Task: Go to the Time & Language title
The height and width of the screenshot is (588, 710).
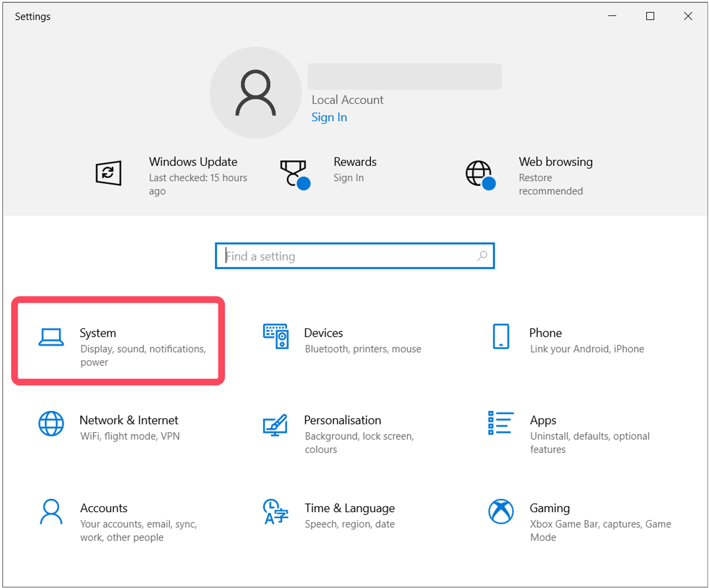Action: (349, 508)
